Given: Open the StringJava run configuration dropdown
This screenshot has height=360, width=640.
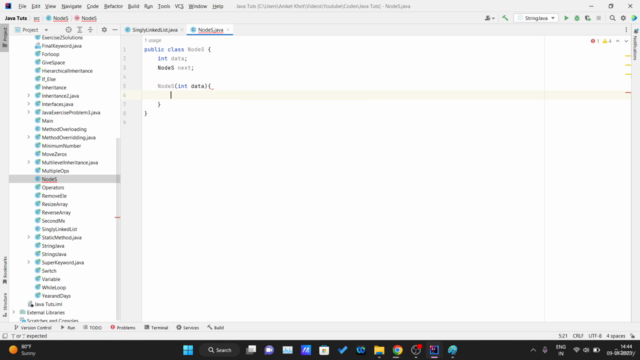Looking at the screenshot, I should [x=536, y=18].
